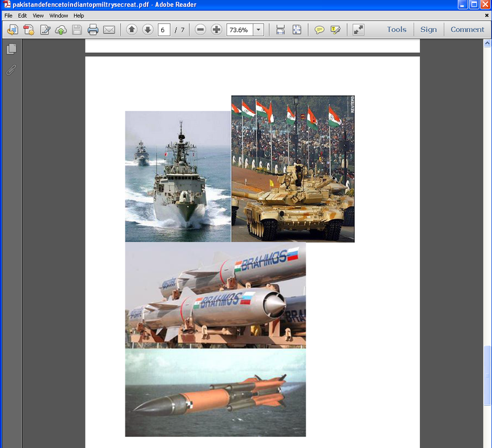Click the upload to cloud icon
Viewport: 492px width, 448px height.
pyautogui.click(x=61, y=29)
